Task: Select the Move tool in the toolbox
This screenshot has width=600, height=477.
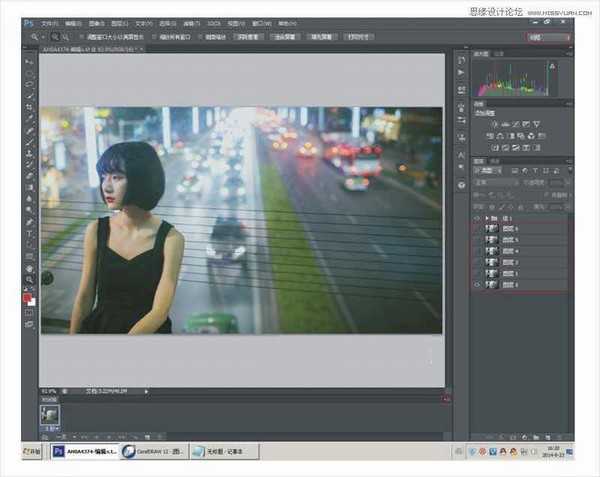Action: [x=29, y=62]
